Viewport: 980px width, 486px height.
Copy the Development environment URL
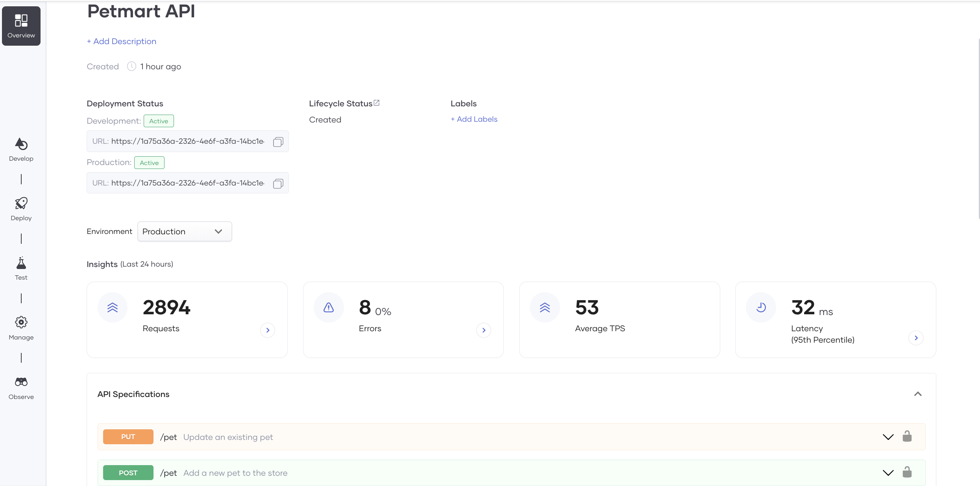pos(278,142)
